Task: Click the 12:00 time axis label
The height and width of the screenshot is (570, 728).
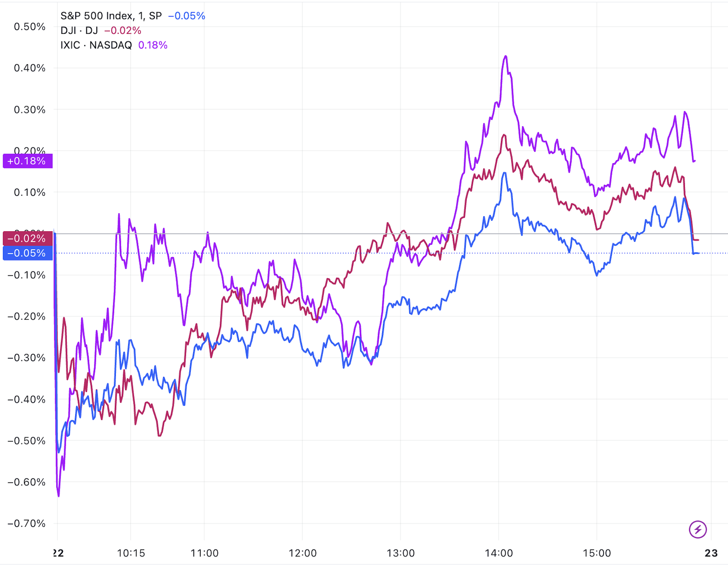Action: 302,553
